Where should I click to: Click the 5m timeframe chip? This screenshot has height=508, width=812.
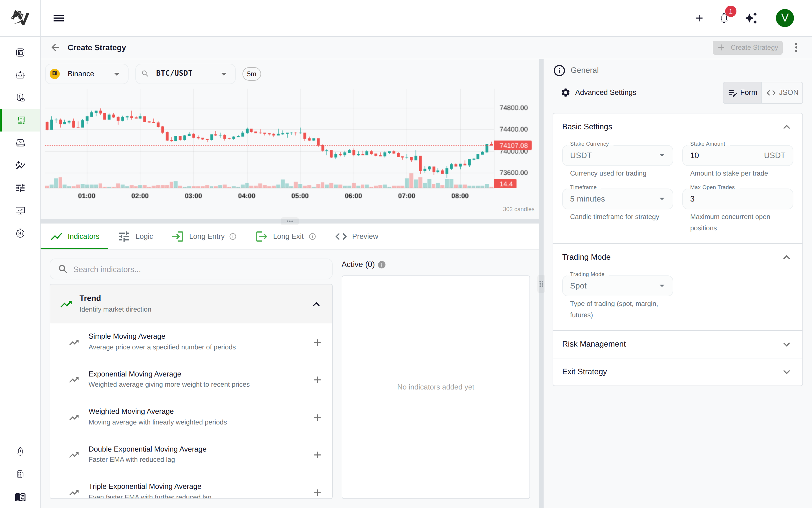(x=252, y=74)
